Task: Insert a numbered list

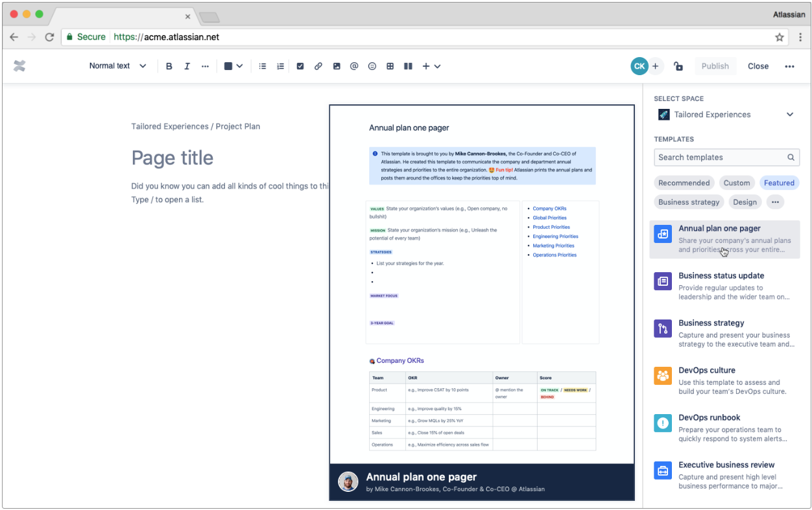Action: point(281,66)
